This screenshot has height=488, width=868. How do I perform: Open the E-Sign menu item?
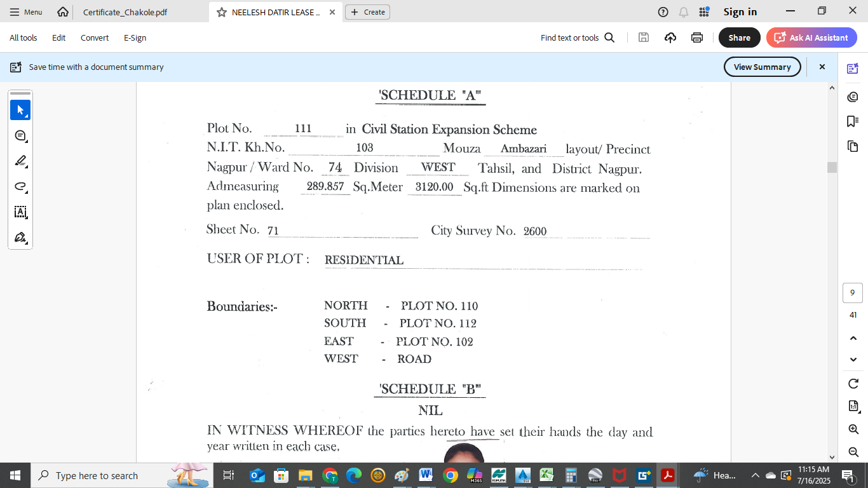click(135, 37)
